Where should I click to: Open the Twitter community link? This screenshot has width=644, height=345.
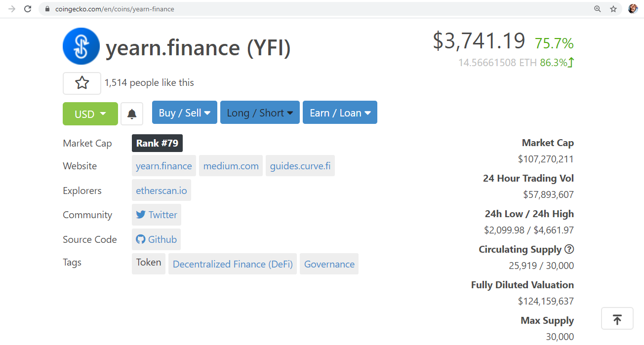tap(157, 215)
